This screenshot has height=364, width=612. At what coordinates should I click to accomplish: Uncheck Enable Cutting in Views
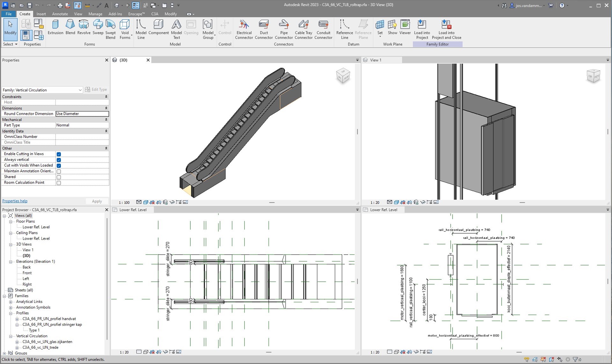[59, 154]
